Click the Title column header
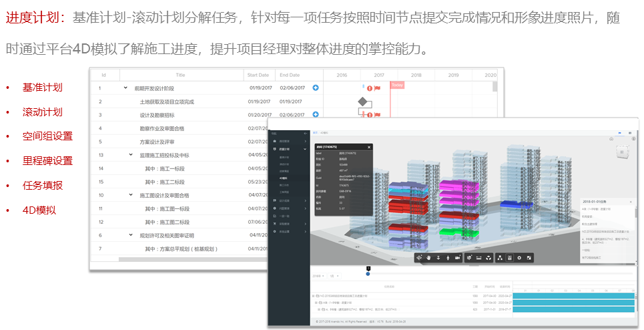 tap(181, 75)
